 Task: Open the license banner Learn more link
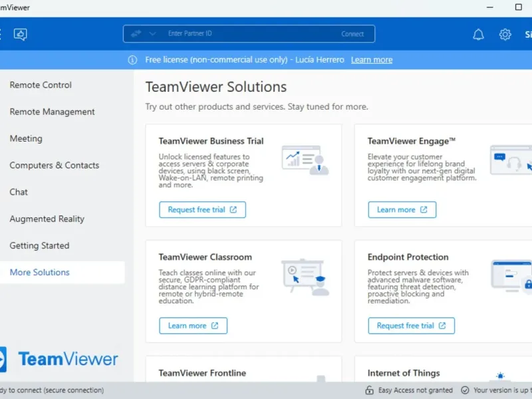[x=372, y=60]
